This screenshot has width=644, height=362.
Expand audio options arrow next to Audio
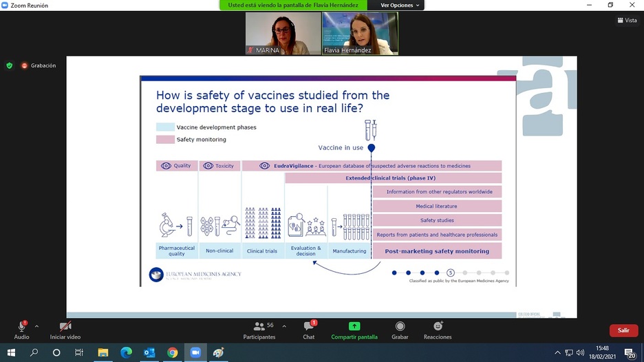click(x=36, y=326)
